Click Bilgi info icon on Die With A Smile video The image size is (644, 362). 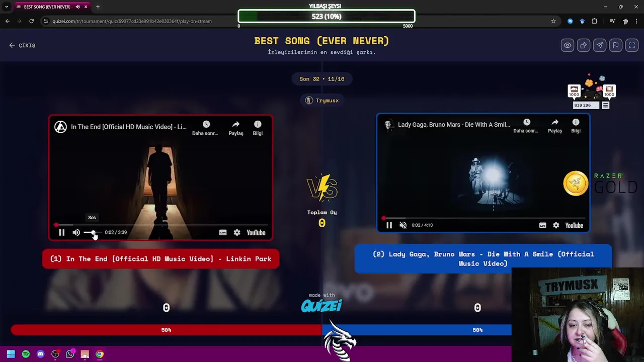click(576, 126)
